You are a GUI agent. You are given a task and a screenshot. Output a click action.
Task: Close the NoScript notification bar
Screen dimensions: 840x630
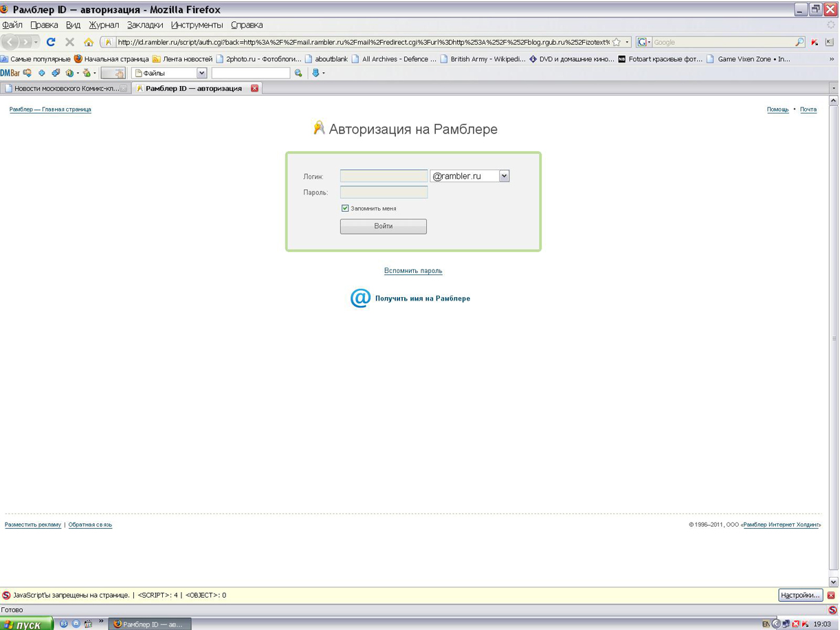pos(831,595)
